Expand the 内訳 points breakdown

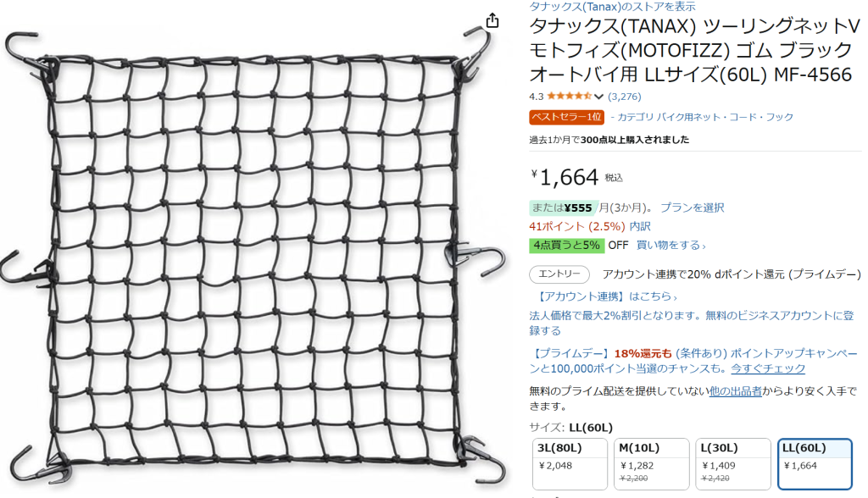click(x=640, y=226)
